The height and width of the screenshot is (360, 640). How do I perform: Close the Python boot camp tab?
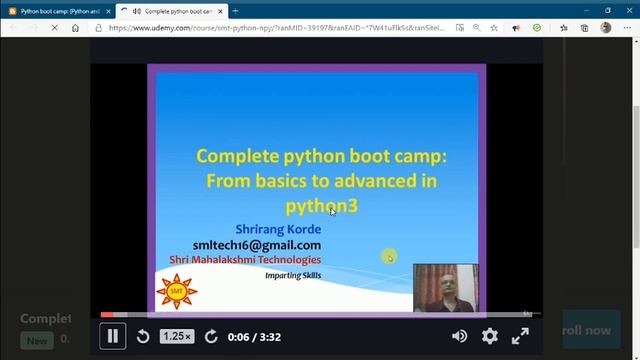click(108, 11)
